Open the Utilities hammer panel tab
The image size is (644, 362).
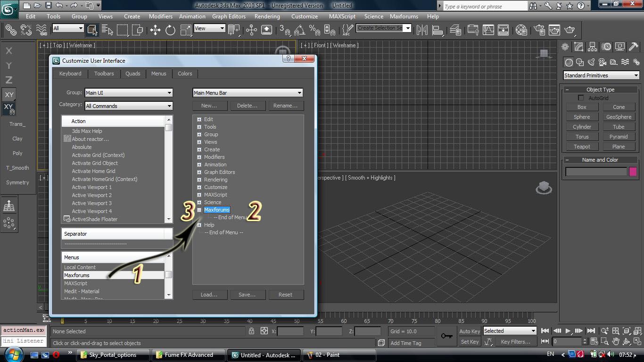coord(633,47)
